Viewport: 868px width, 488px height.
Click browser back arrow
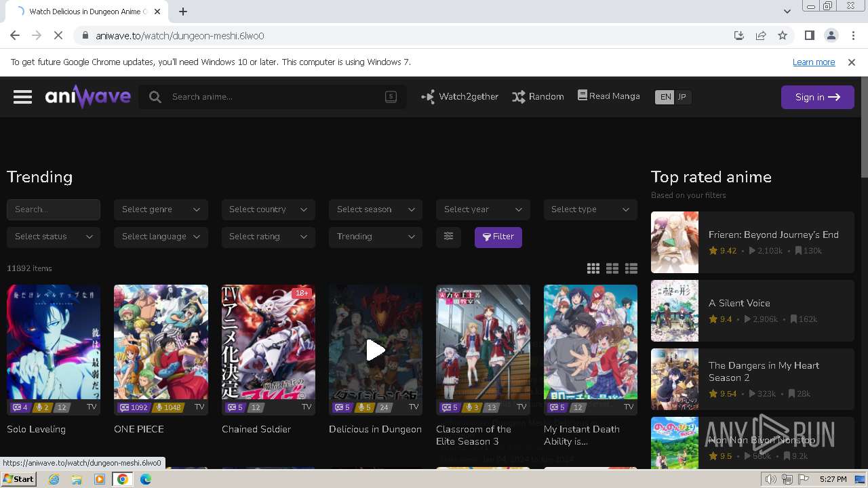tap(15, 36)
